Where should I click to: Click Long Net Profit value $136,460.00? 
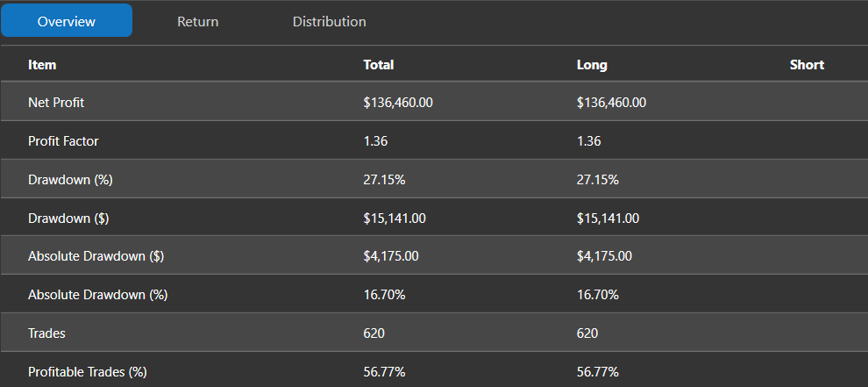tap(611, 103)
